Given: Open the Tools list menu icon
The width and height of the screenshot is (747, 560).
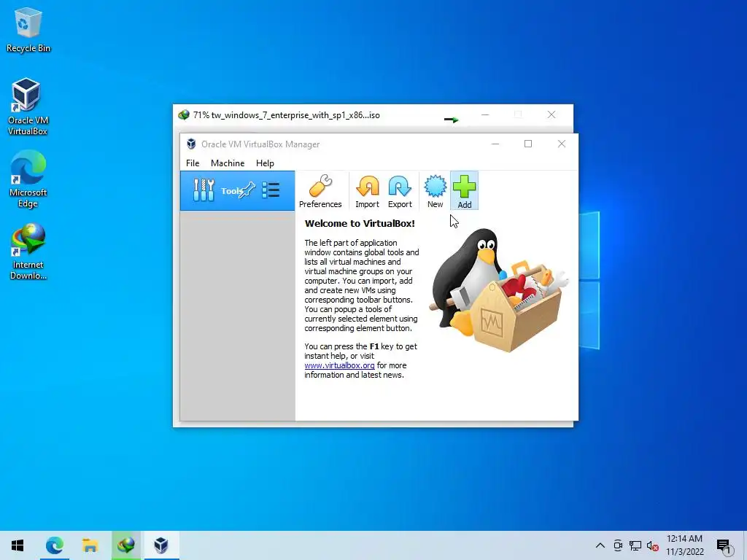Looking at the screenshot, I should pyautogui.click(x=271, y=190).
